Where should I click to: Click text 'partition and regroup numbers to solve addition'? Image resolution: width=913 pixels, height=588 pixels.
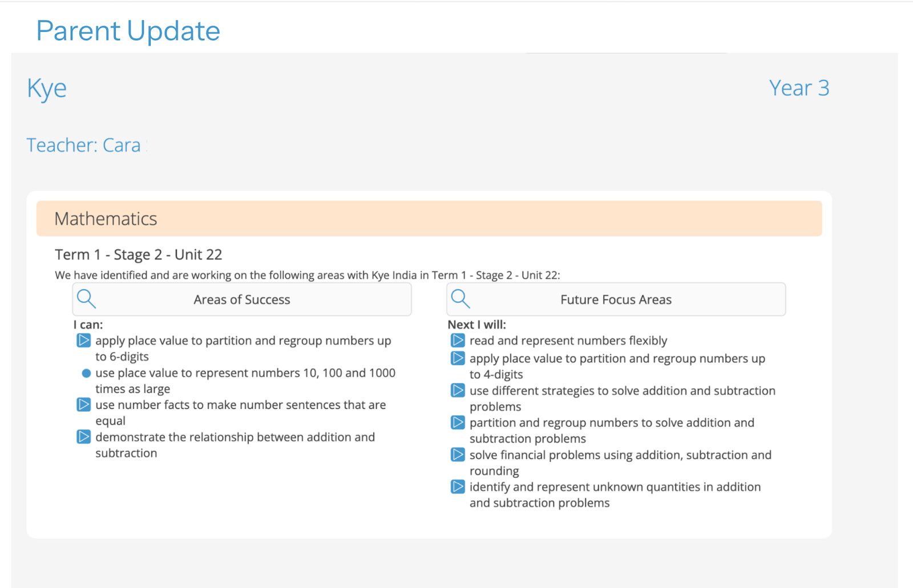(612, 431)
